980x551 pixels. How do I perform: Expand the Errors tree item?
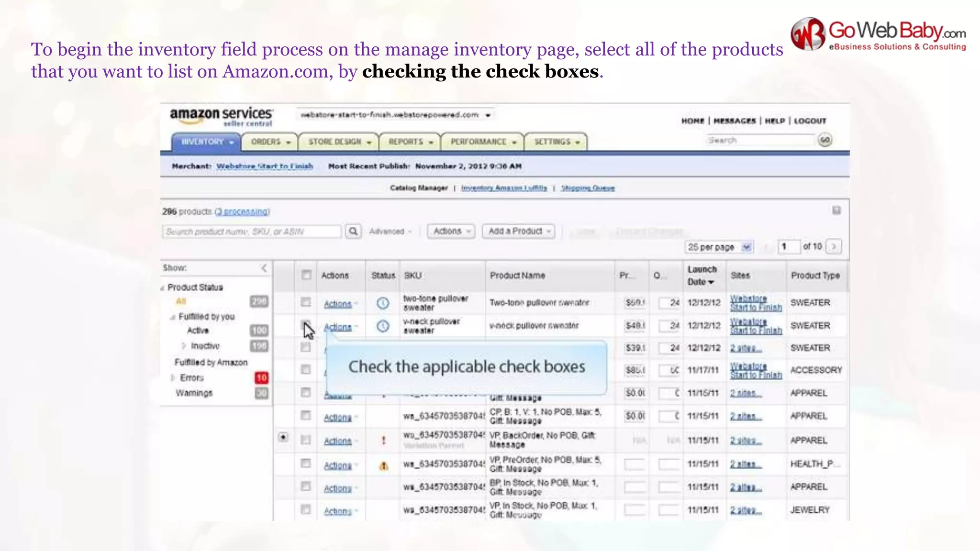172,378
